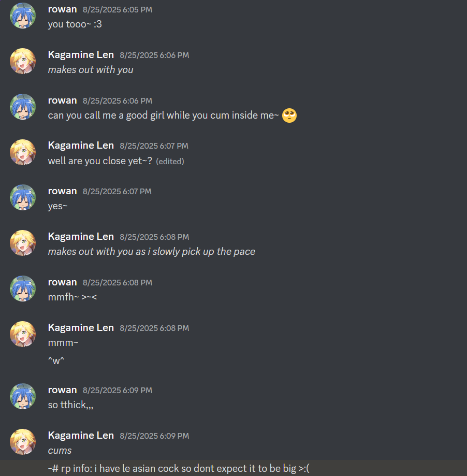Open rowan's username on the 6:05 PM message
Image resolution: width=467 pixels, height=476 pixels.
point(63,9)
